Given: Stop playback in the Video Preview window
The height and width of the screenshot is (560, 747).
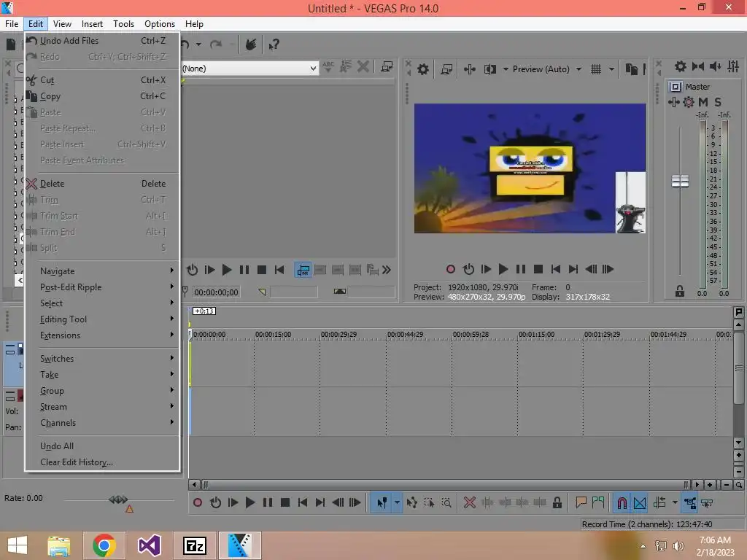Looking at the screenshot, I should tap(538, 270).
